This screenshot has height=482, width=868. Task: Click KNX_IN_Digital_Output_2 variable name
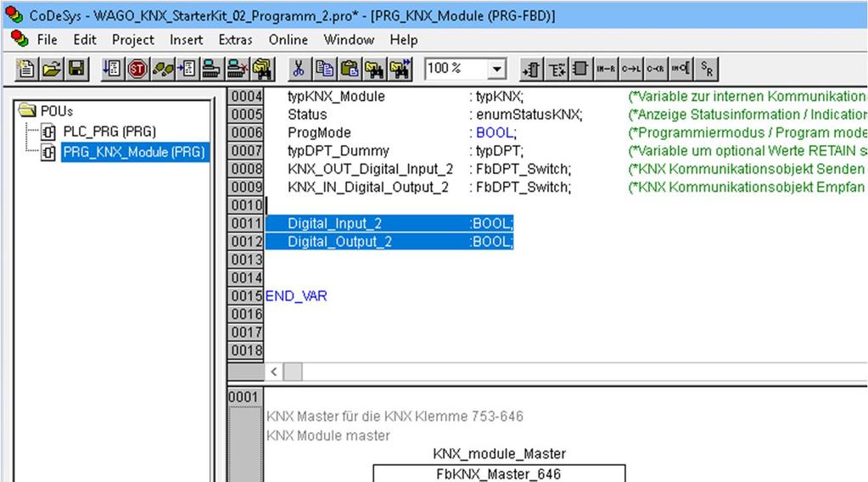point(368,187)
